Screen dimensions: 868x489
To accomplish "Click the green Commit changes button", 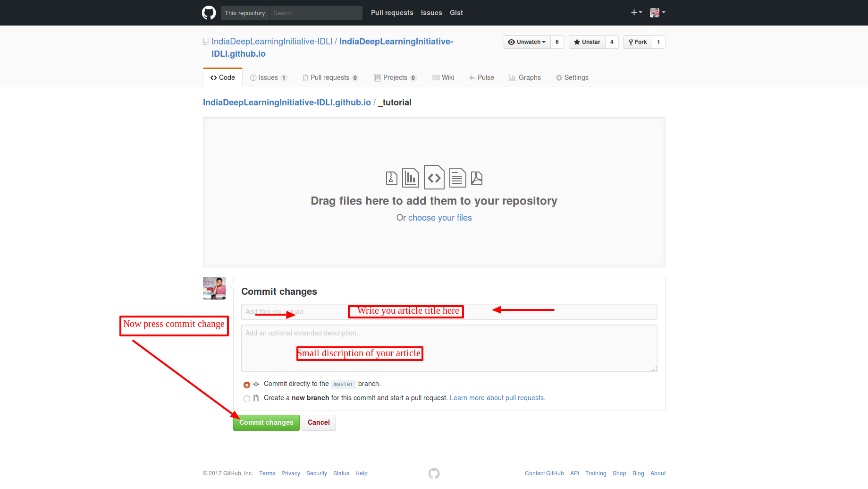I will click(x=266, y=423).
